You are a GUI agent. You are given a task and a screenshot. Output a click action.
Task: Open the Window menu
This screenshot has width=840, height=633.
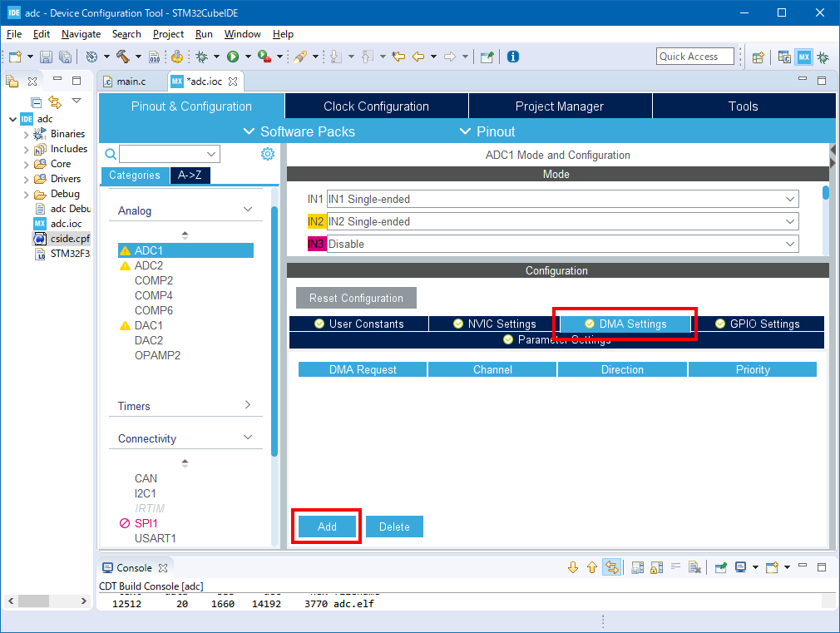242,34
